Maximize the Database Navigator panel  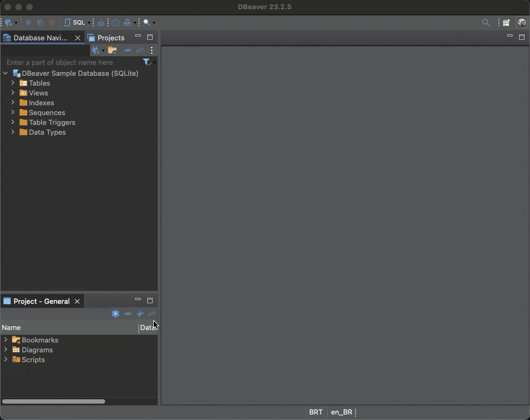150,37
